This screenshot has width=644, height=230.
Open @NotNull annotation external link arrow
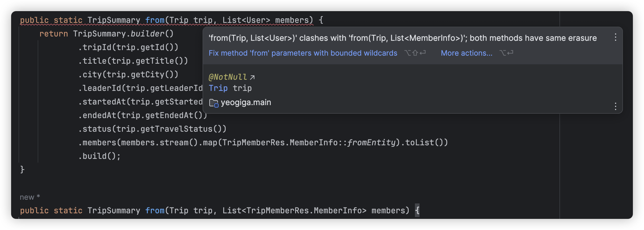click(252, 77)
